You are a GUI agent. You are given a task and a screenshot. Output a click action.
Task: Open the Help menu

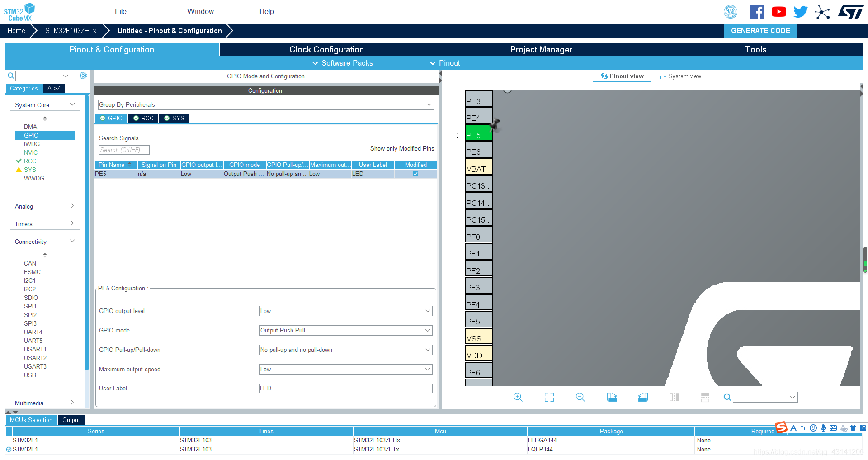click(267, 11)
